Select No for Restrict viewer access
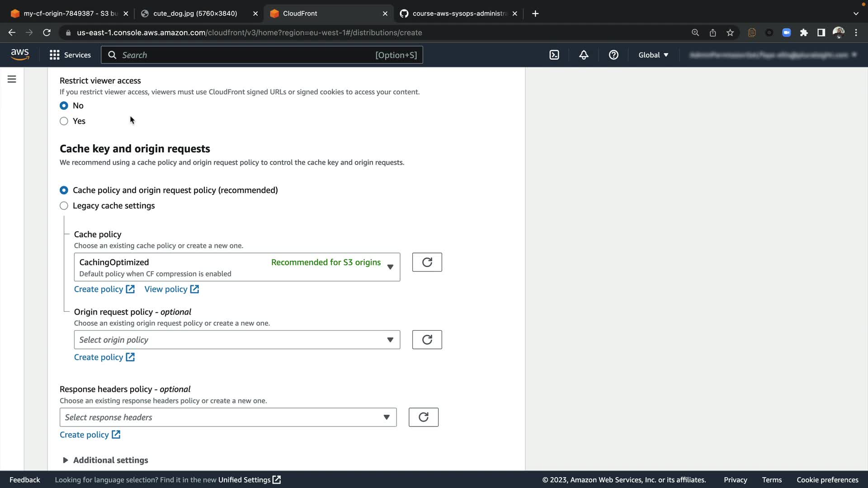Image resolution: width=868 pixels, height=488 pixels. click(64, 105)
